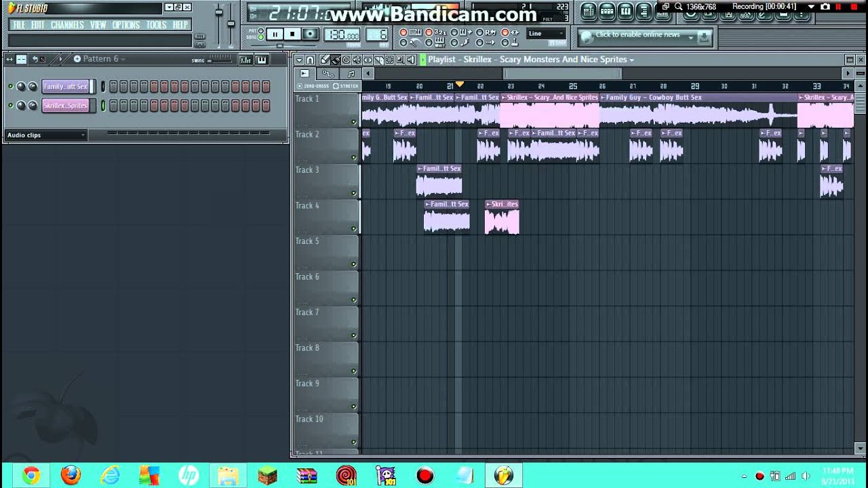The width and height of the screenshot is (868, 488).
Task: Select the playlist Draw pencil tool
Action: point(325,60)
